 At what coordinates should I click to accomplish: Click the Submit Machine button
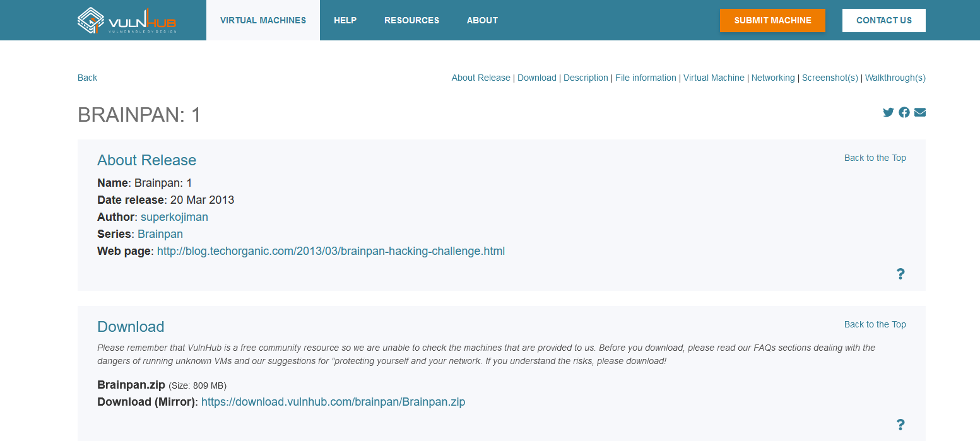772,20
